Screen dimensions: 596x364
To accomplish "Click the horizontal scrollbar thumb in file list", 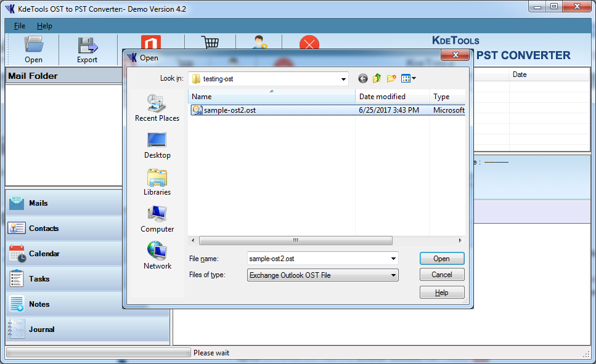I will 295,241.
